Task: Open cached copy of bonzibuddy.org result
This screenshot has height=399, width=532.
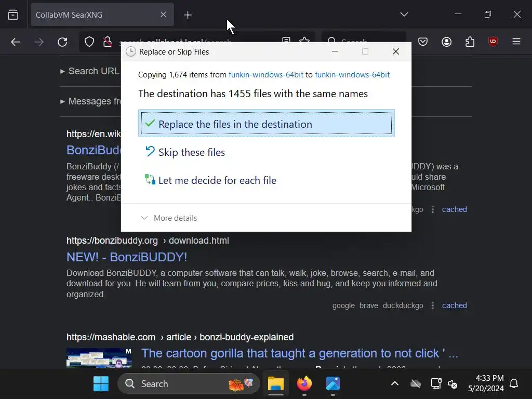Action: coord(454,305)
